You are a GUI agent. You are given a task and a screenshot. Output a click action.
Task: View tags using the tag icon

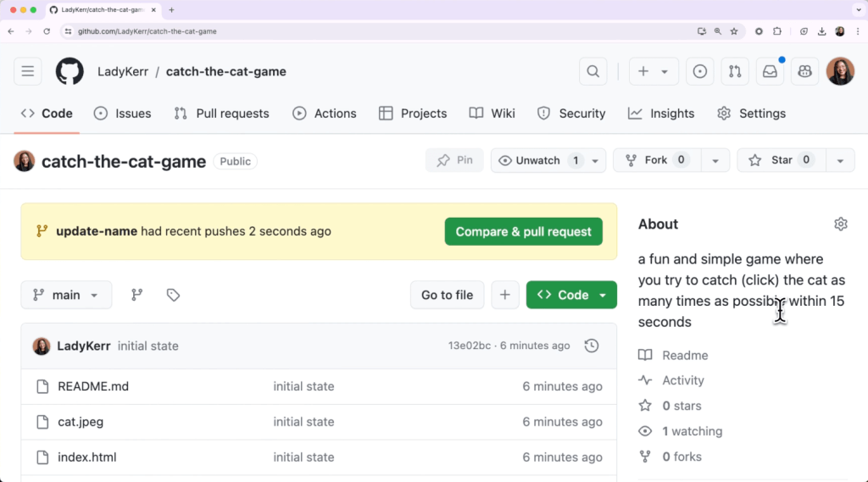click(x=173, y=295)
